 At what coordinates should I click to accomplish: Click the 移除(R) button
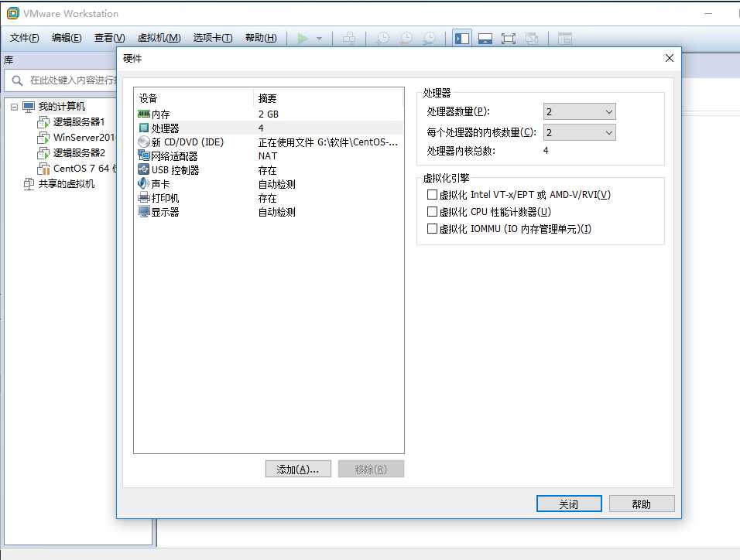[371, 469]
